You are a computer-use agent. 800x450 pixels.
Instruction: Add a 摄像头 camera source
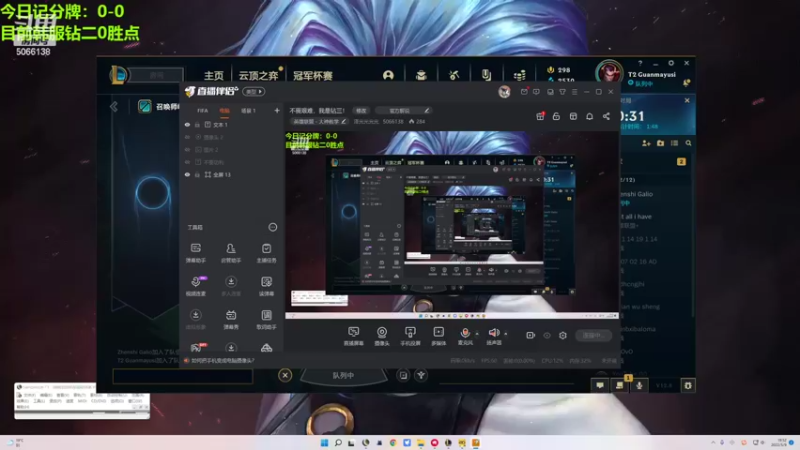click(x=382, y=336)
